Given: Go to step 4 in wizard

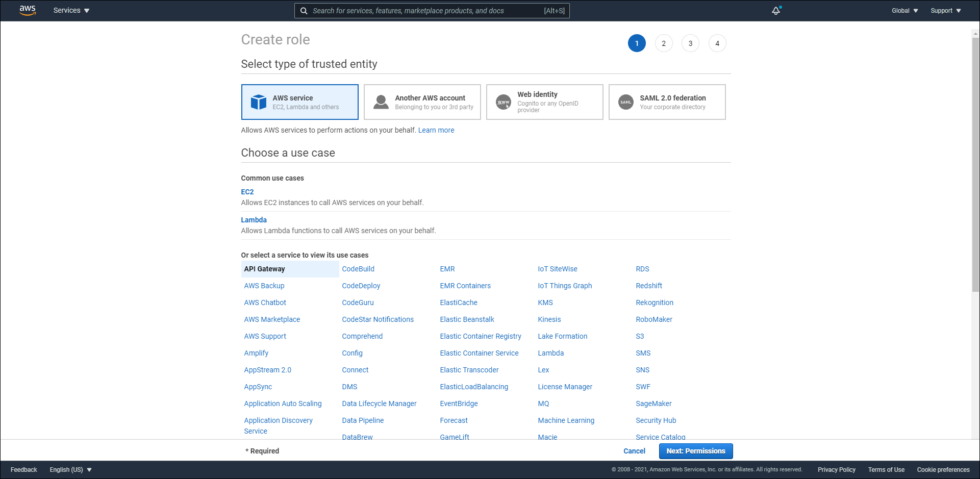Looking at the screenshot, I should click(x=717, y=43).
